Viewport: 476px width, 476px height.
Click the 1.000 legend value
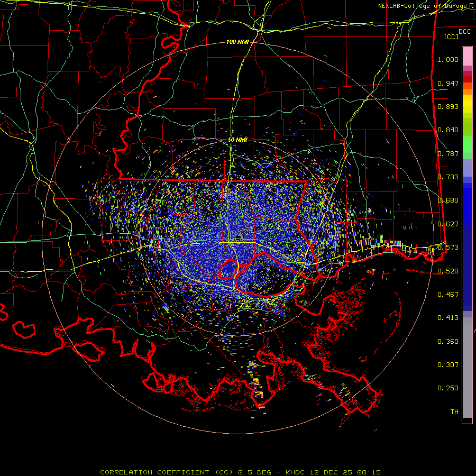coord(448,59)
